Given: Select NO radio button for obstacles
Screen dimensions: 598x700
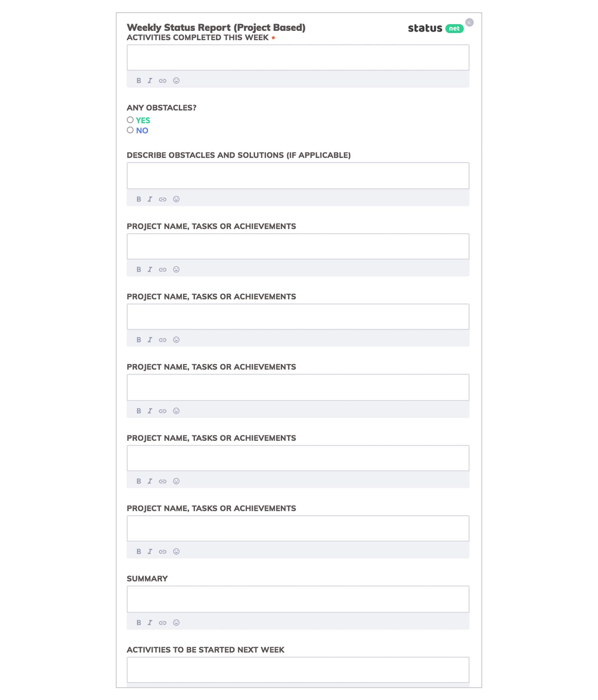Looking at the screenshot, I should click(130, 131).
